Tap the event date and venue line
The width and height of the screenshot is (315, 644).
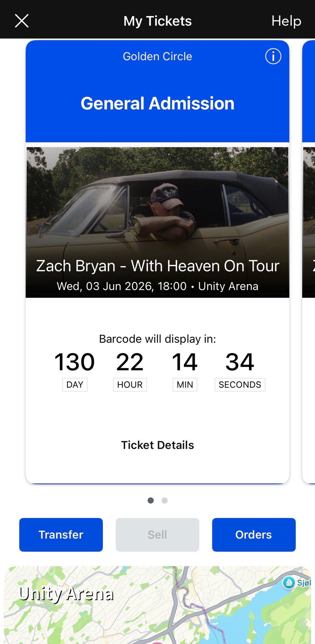[157, 286]
